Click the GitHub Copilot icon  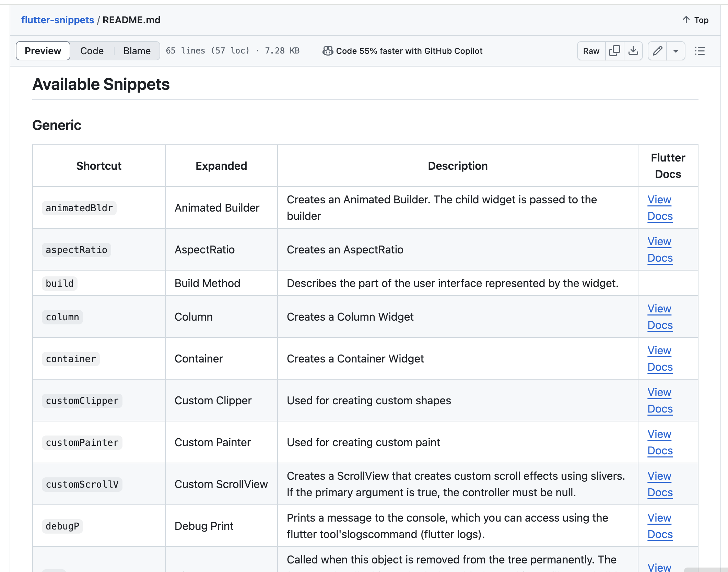328,51
